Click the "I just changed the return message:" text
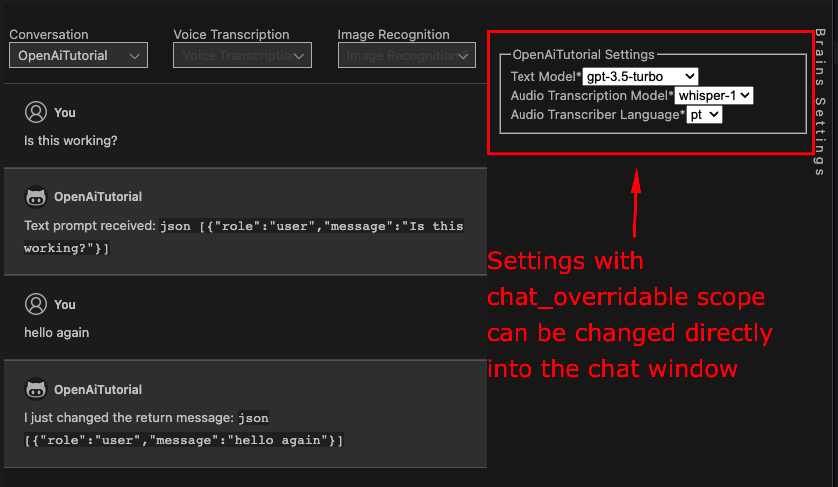Screen dimensions: 838x487 click(x=129, y=418)
